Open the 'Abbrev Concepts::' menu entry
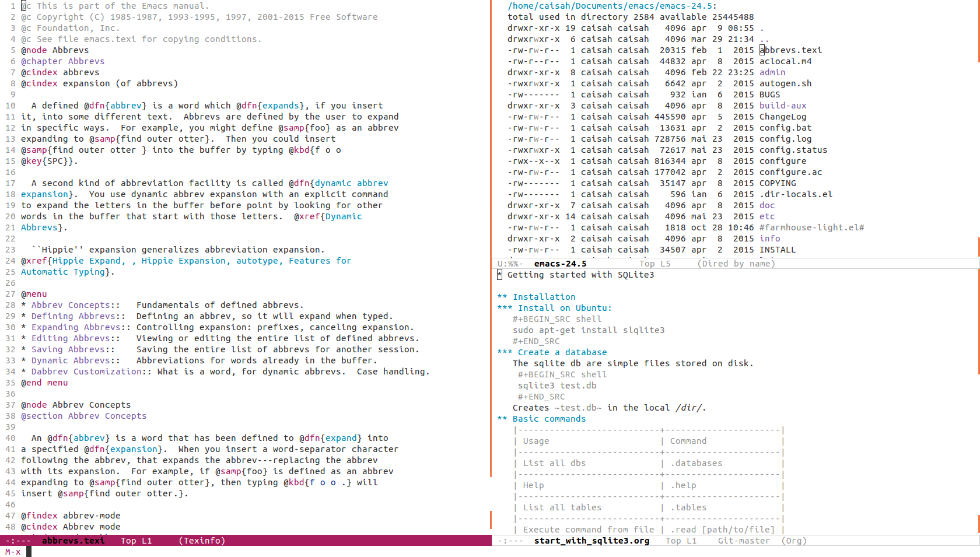 [x=76, y=305]
